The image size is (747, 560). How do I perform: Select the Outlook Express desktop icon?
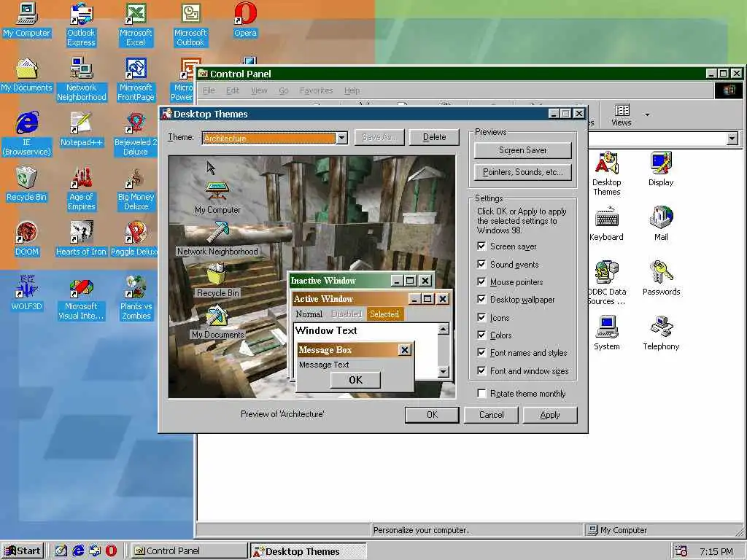(81, 25)
